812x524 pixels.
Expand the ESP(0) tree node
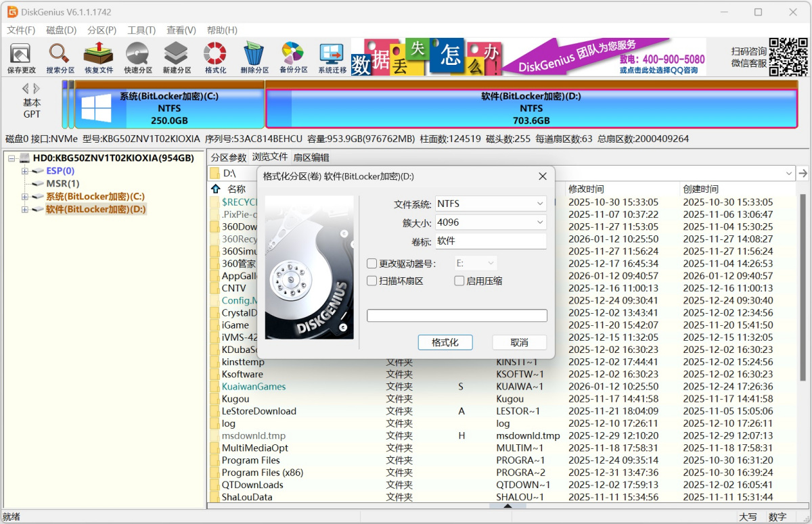pos(25,171)
